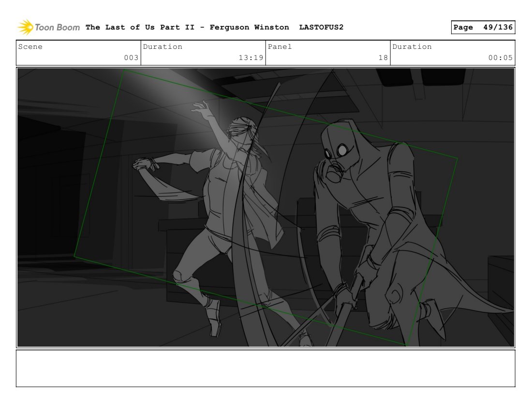This screenshot has height=411, width=532.
Task: Click the storyboard panel drawing
Action: (266, 207)
